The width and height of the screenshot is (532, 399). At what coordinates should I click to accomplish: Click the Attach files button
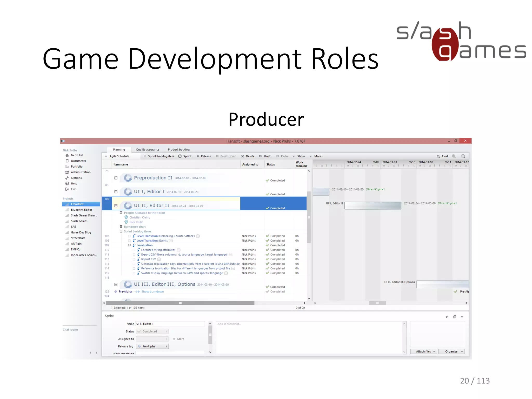[424, 352]
